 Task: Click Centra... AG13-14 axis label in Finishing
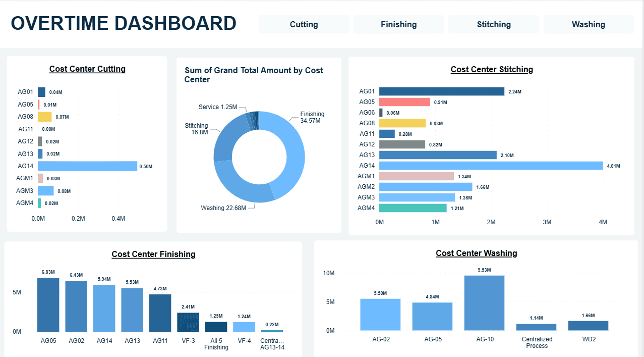coord(272,344)
